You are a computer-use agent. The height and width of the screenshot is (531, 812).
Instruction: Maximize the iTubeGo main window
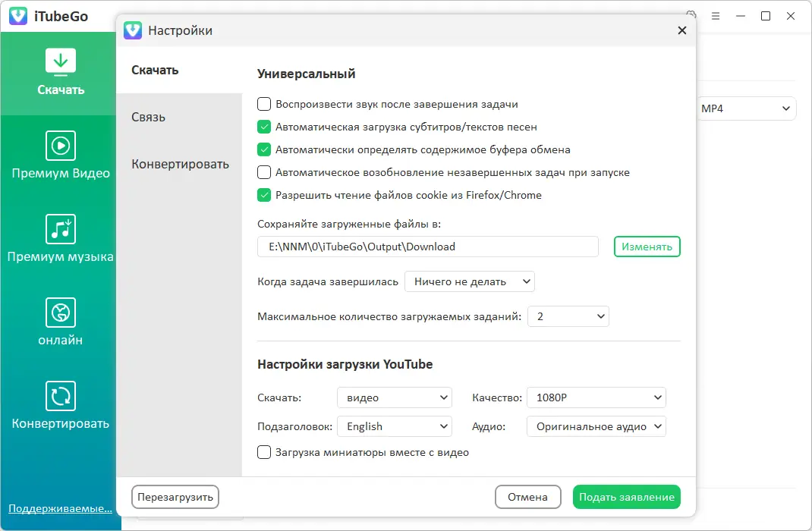point(766,16)
